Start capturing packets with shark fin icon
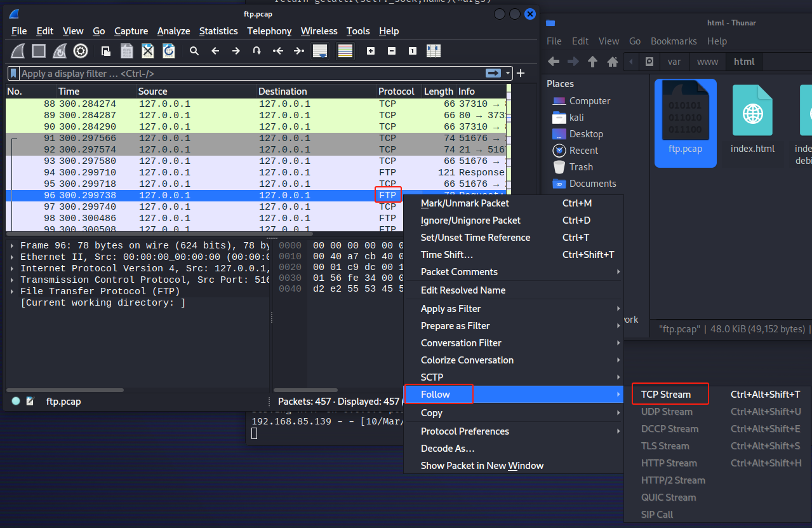Image resolution: width=812 pixels, height=528 pixels. click(x=18, y=51)
